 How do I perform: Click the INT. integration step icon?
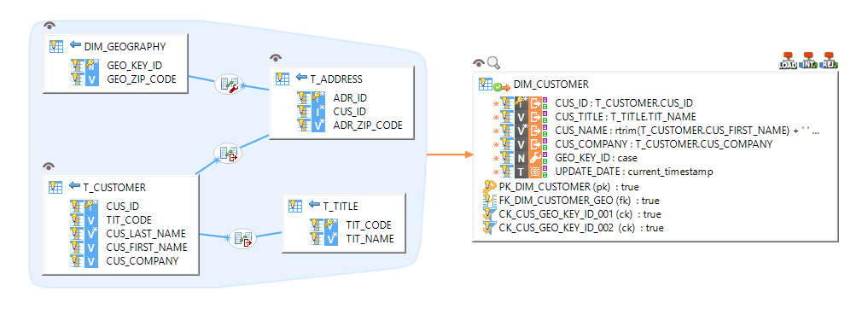click(809, 61)
